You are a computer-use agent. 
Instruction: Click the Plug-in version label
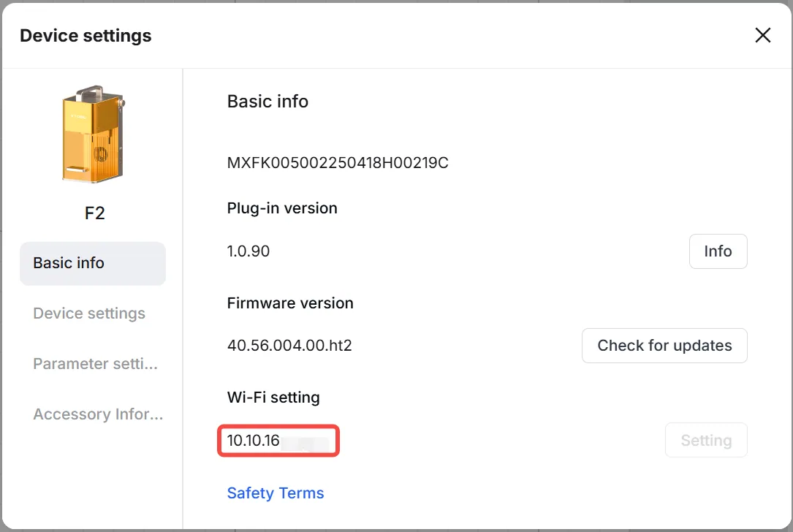coord(282,208)
